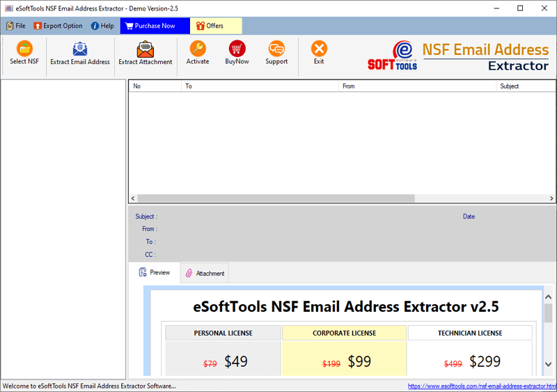Click the 'Subject :' label in the message details
The width and height of the screenshot is (557, 392).
pyautogui.click(x=146, y=217)
